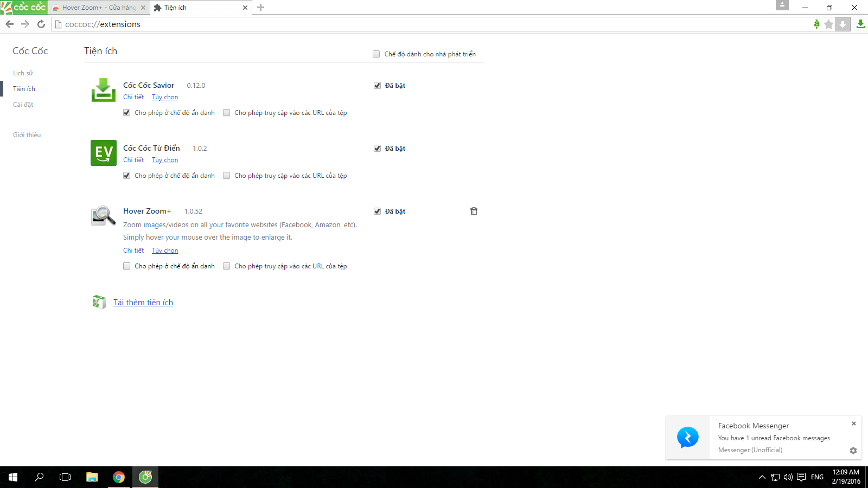Open Chi tiết for Cốc Cốc Savior

133,97
